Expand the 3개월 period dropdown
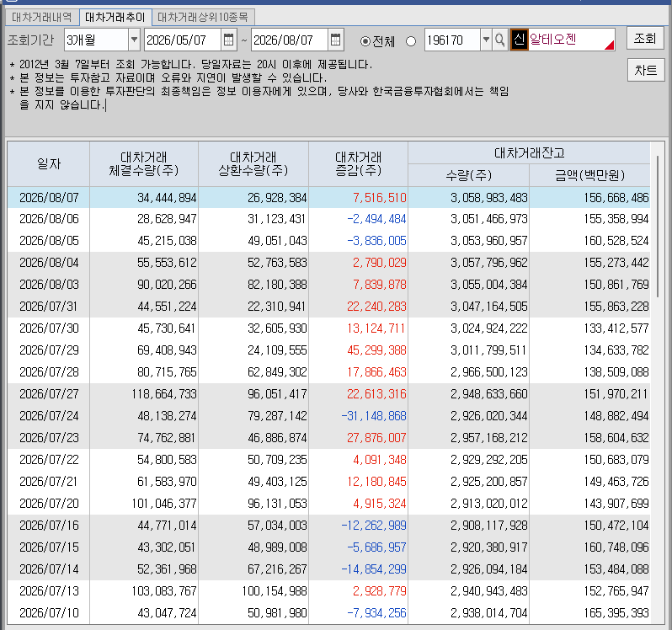The height and width of the screenshot is (630, 672). (x=134, y=40)
